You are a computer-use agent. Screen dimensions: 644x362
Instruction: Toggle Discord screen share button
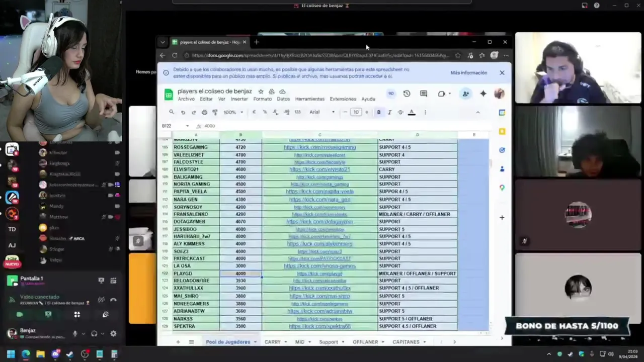(48, 314)
